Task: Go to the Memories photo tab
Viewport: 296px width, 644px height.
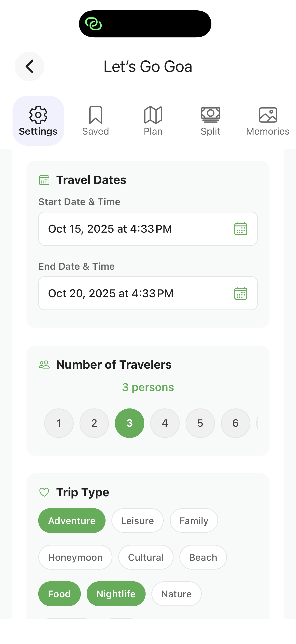Action: coord(268,121)
